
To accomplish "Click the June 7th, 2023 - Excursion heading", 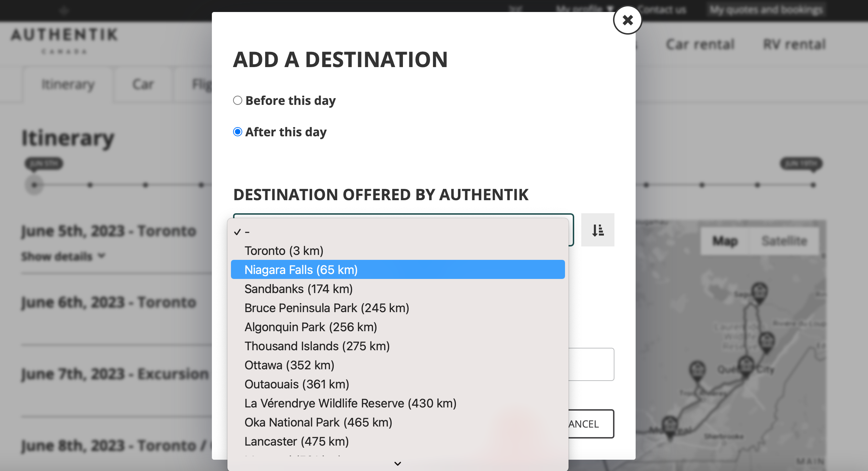I will 115,374.
